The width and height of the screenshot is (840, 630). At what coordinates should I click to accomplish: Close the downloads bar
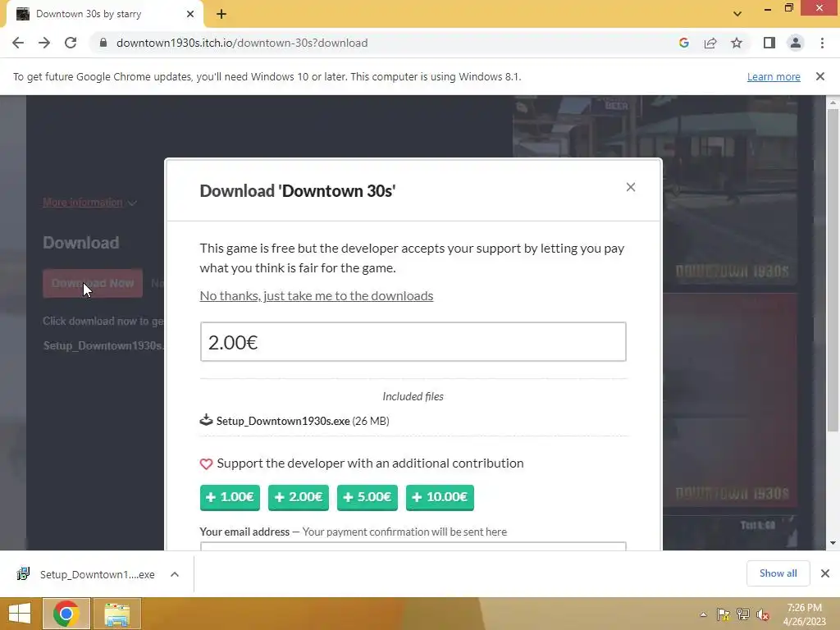(825, 573)
